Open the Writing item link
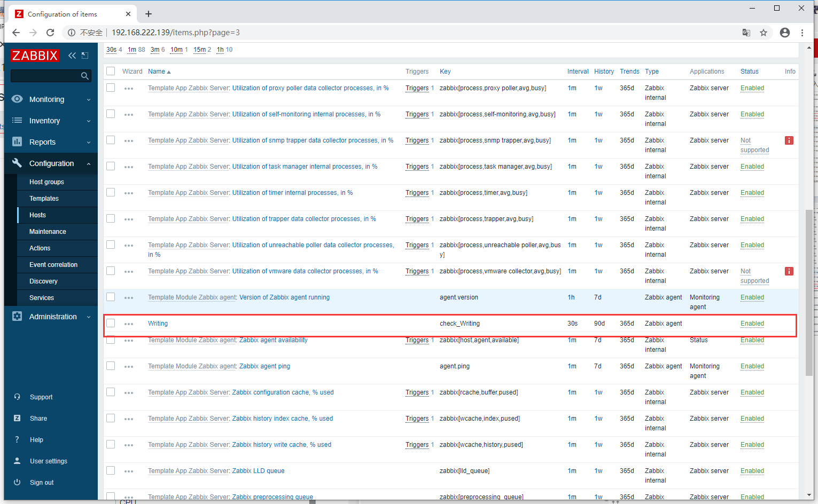The height and width of the screenshot is (504, 818). (158, 324)
